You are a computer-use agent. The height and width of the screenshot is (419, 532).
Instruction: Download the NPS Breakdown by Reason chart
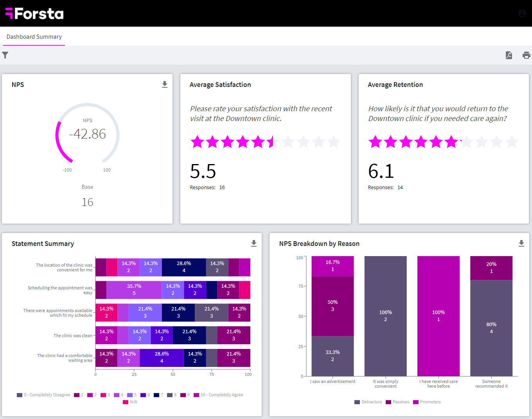click(521, 243)
